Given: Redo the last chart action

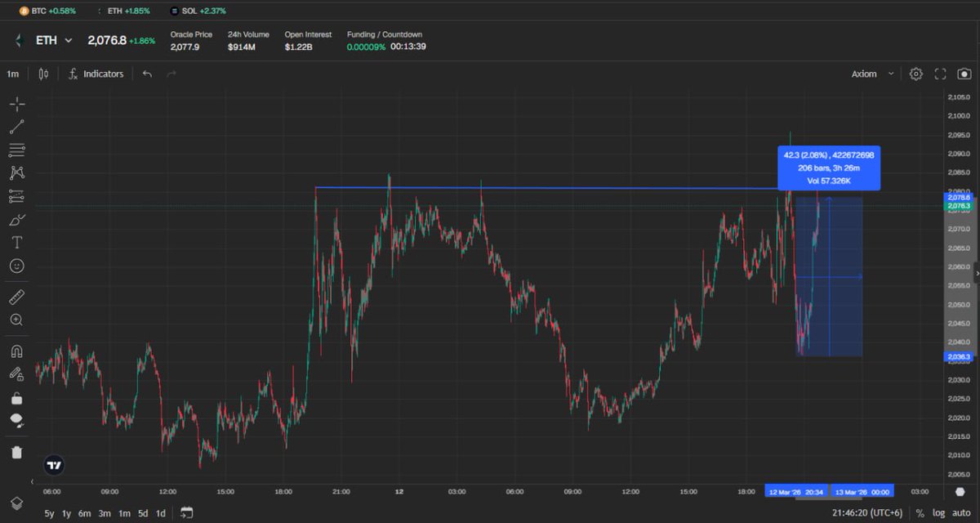Looking at the screenshot, I should (171, 74).
